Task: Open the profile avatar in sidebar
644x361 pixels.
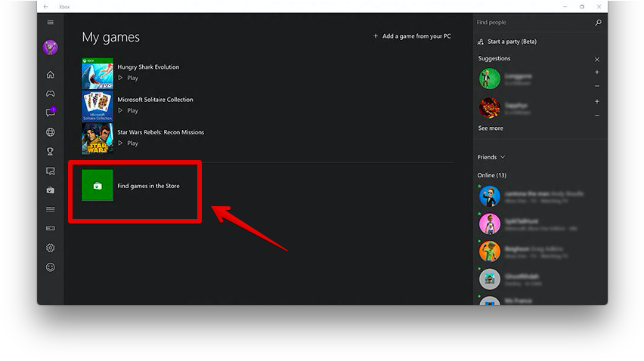Action: pyautogui.click(x=50, y=48)
